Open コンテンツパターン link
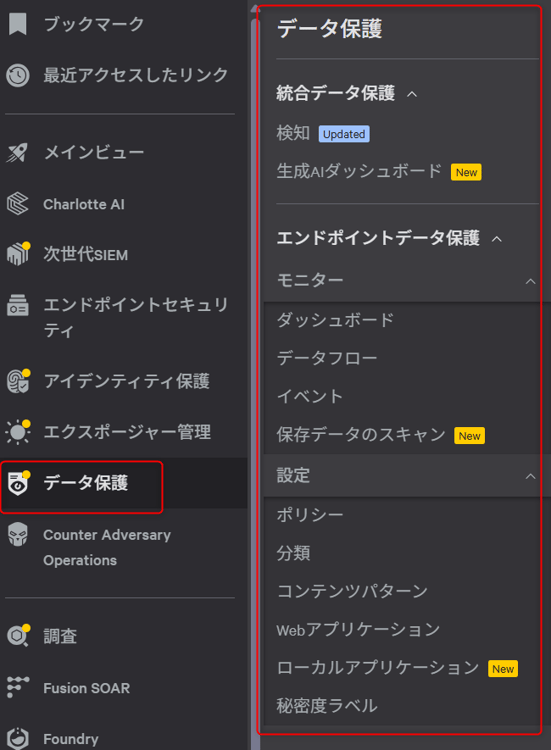Viewport: 551px width, 750px height. coord(352,591)
